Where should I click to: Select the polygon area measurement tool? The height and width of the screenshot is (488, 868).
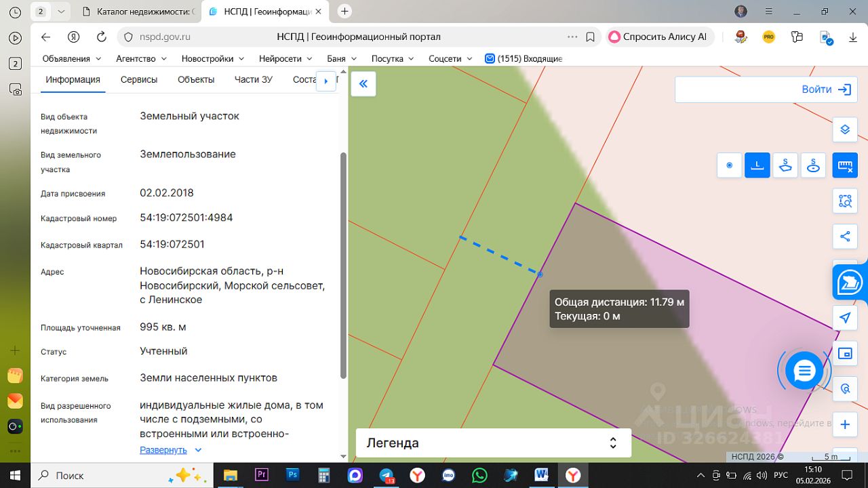(x=785, y=165)
